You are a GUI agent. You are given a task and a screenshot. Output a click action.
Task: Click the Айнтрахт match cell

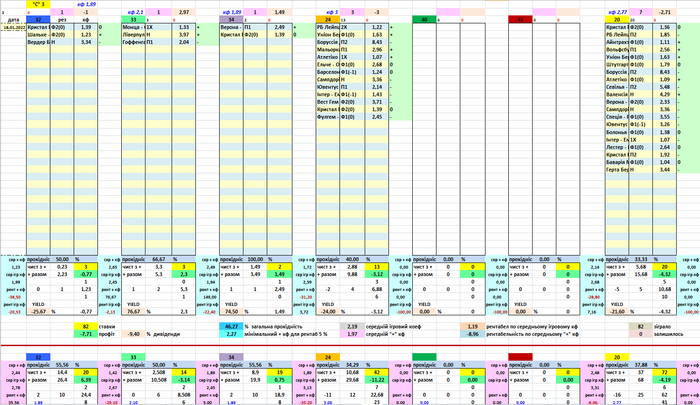(x=617, y=42)
